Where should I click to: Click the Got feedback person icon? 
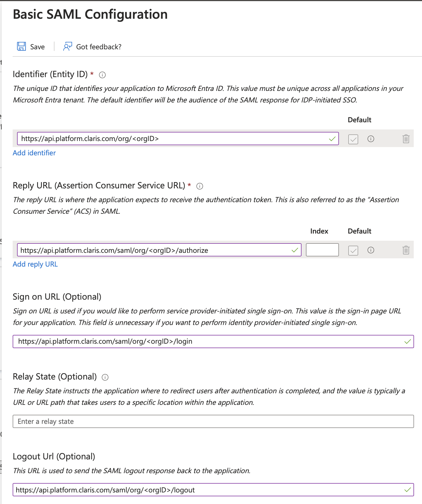click(67, 47)
